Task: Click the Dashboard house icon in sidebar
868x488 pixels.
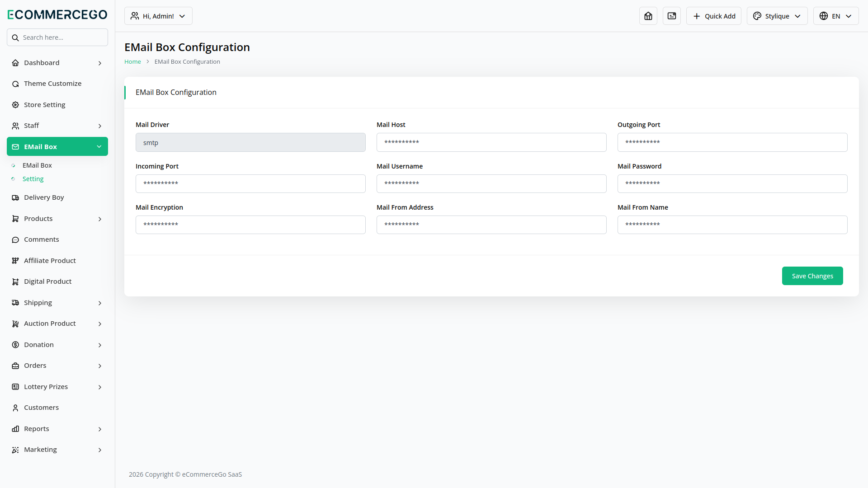Action: pos(15,63)
